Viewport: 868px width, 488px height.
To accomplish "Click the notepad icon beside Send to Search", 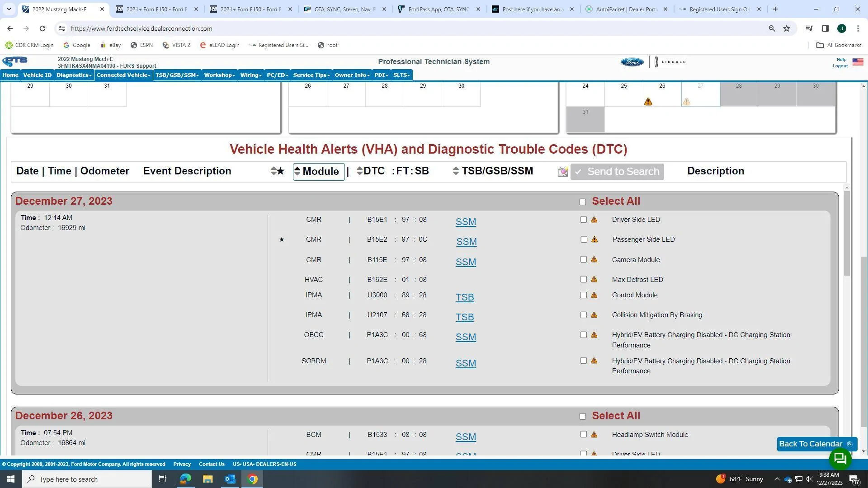I will 563,172.
